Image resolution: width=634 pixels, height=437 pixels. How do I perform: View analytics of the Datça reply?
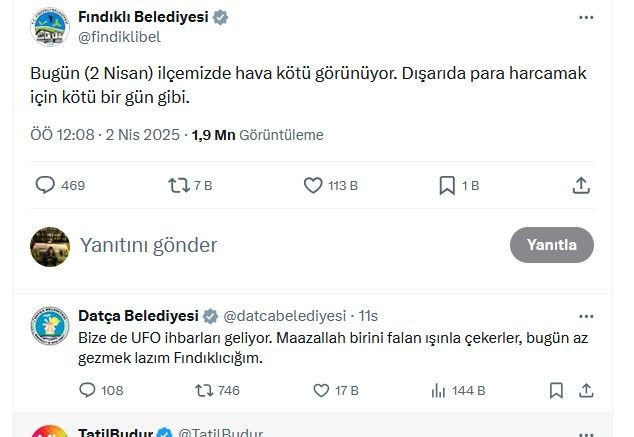438,390
